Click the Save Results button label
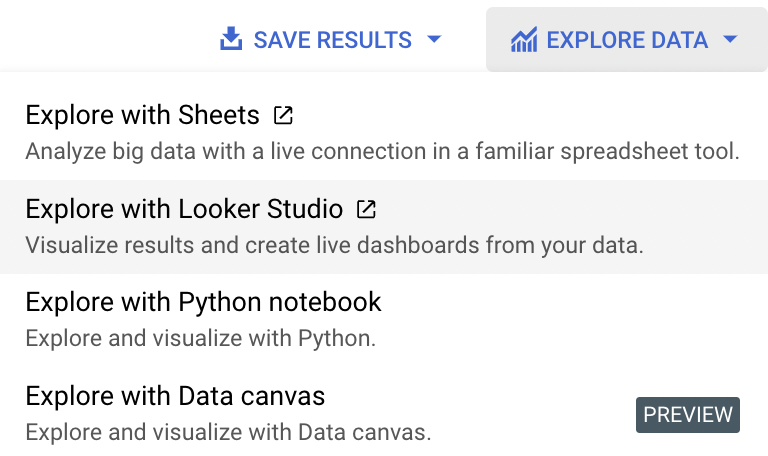The image size is (768, 456). click(x=332, y=40)
